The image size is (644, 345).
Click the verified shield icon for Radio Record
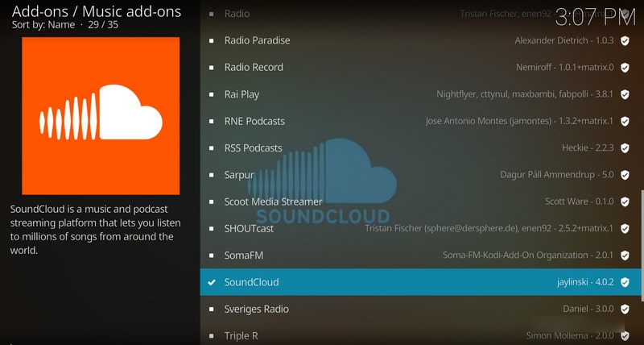click(x=625, y=68)
